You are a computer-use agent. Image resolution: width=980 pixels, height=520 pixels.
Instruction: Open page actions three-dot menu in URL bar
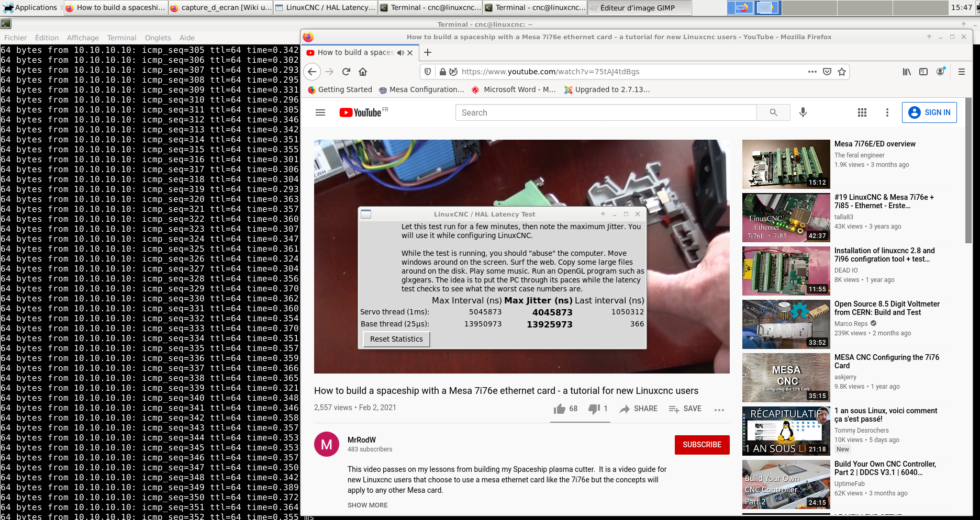pos(812,72)
